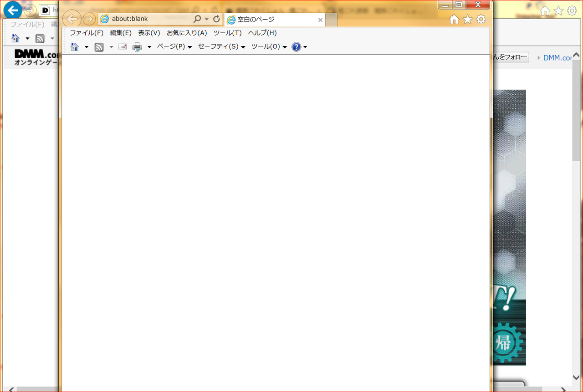Screen dimensions: 583x392
Task: Open the 表示(V) menu
Action: pos(149,33)
